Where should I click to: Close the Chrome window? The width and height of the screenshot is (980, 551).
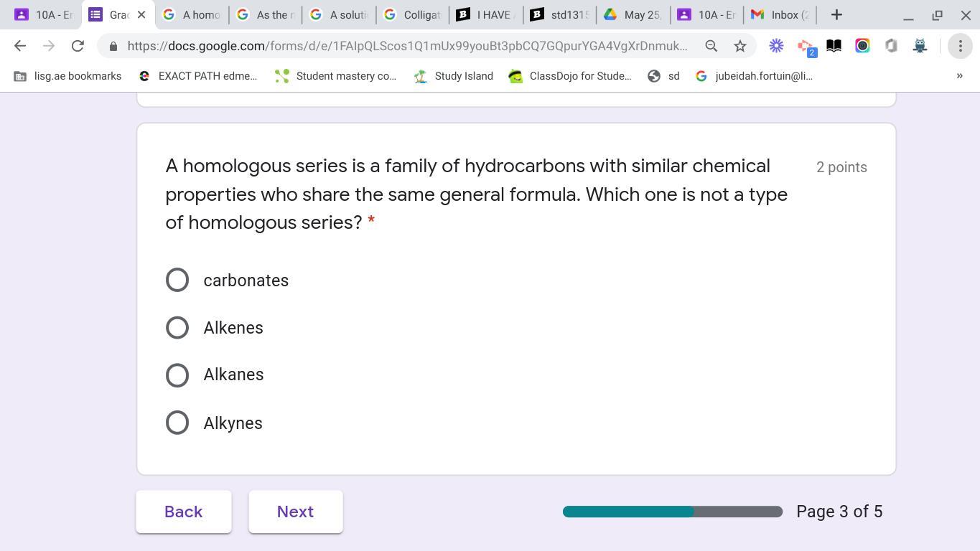(966, 15)
